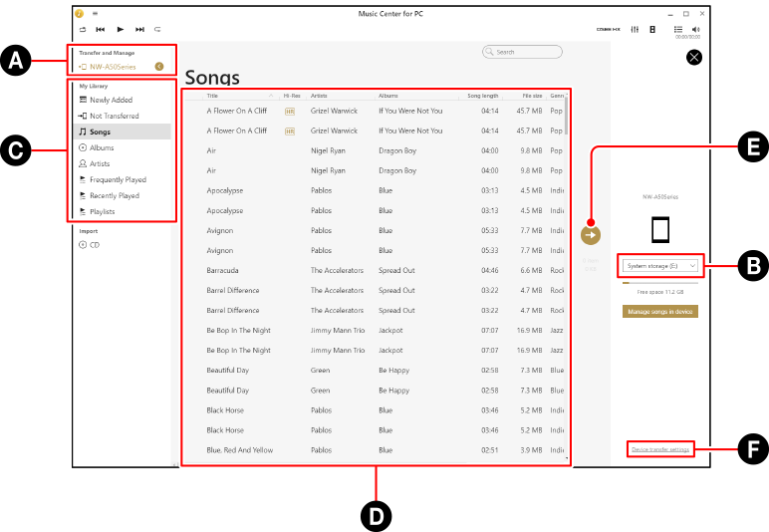Image resolution: width=769 pixels, height=532 pixels.
Task: Click the gold transfer arrow button
Action: click(591, 234)
